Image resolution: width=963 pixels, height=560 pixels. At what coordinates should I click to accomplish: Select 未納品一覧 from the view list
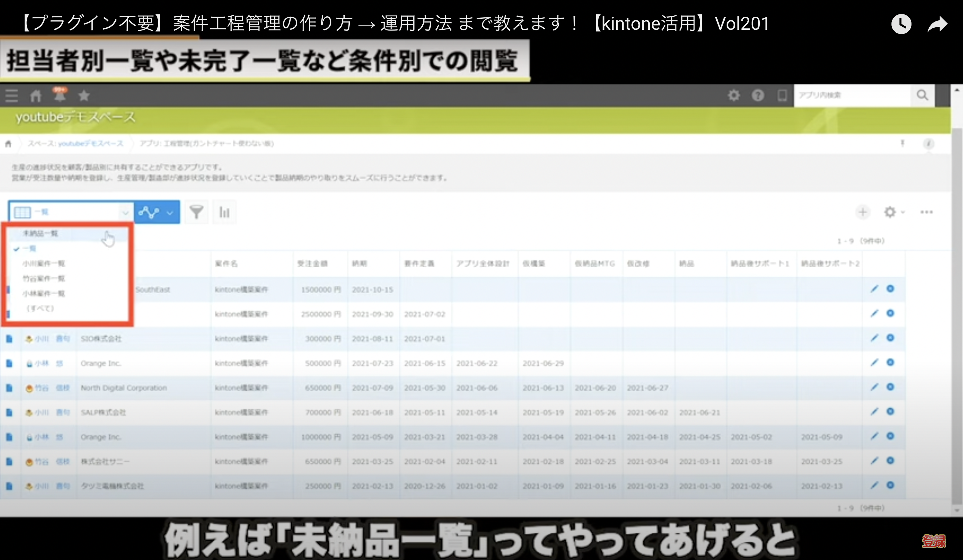(40, 234)
